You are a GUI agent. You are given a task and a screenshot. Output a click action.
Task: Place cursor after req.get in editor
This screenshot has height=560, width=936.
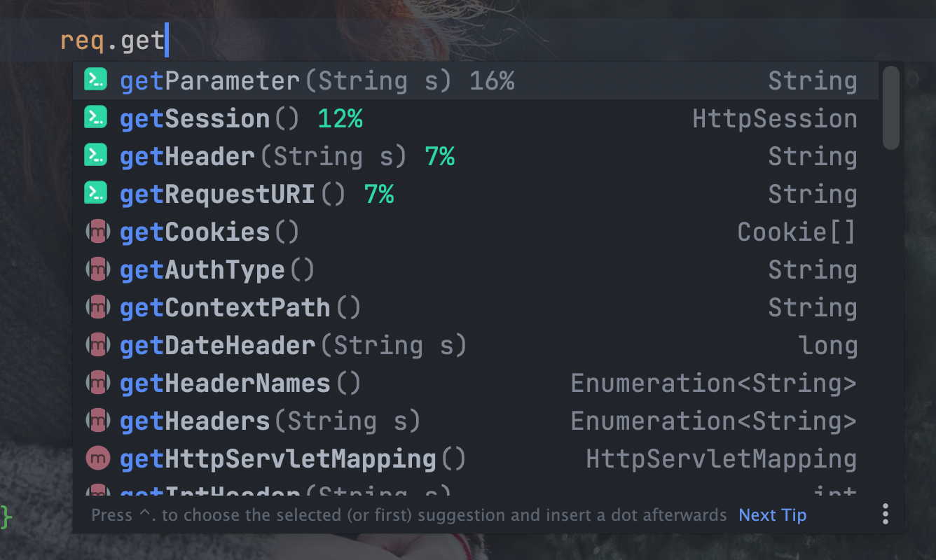pyautogui.click(x=166, y=41)
